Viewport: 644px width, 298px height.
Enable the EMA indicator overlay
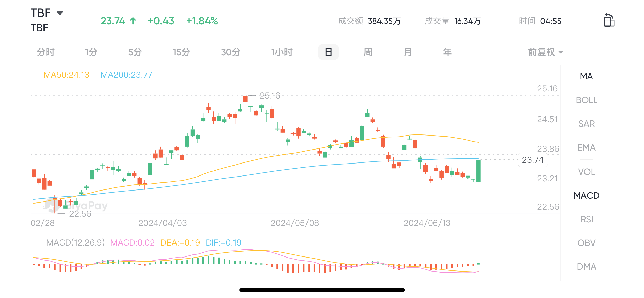click(587, 147)
